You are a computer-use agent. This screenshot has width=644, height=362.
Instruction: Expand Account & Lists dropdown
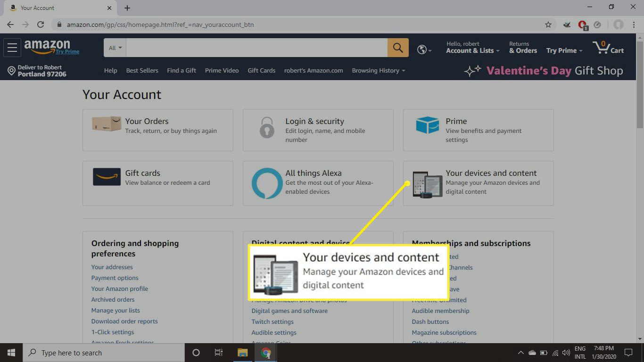pyautogui.click(x=473, y=48)
